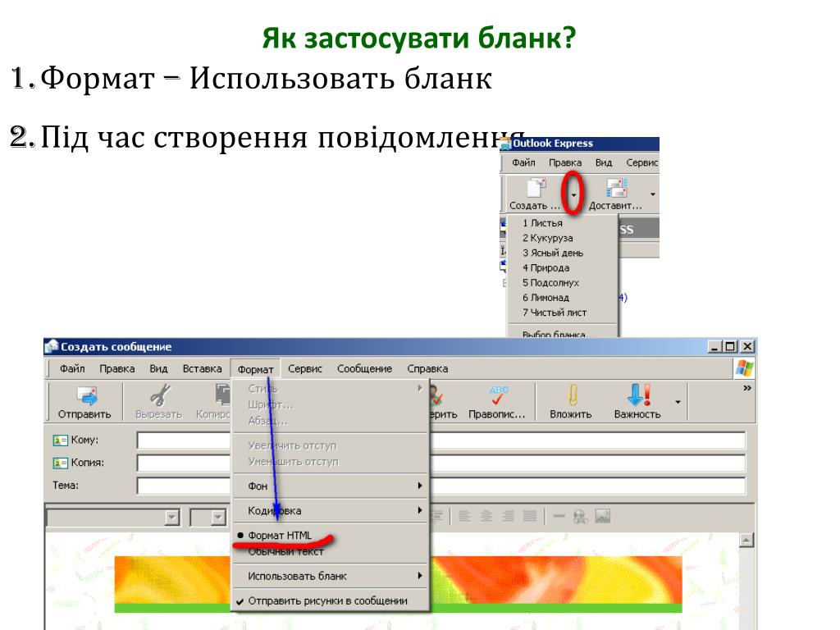Open the Сервис menu in Создать сообщение
Image resolution: width=840 pixels, height=630 pixels.
click(x=305, y=368)
